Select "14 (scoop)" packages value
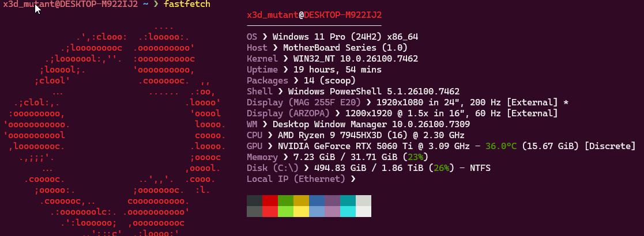Image resolution: width=644 pixels, height=236 pixels. coord(330,81)
